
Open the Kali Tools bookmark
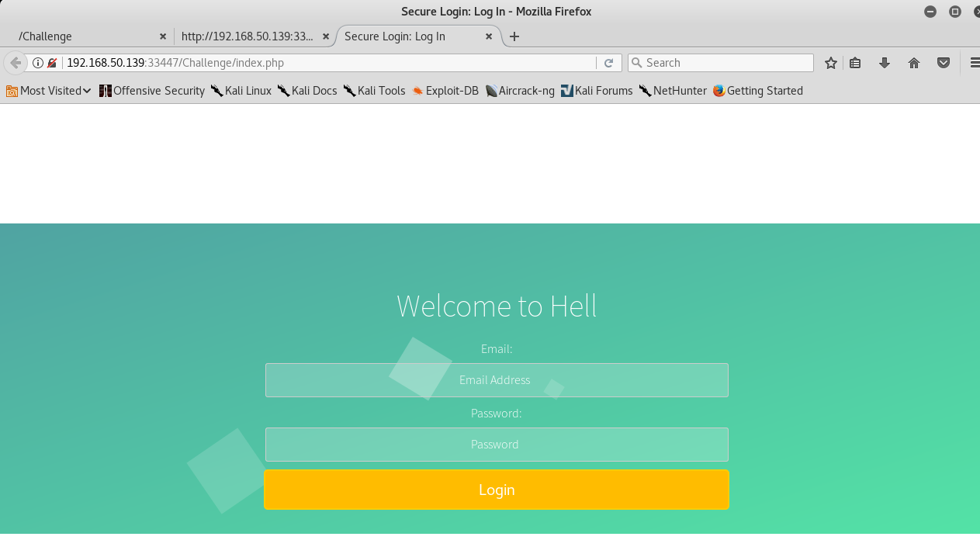click(x=375, y=91)
